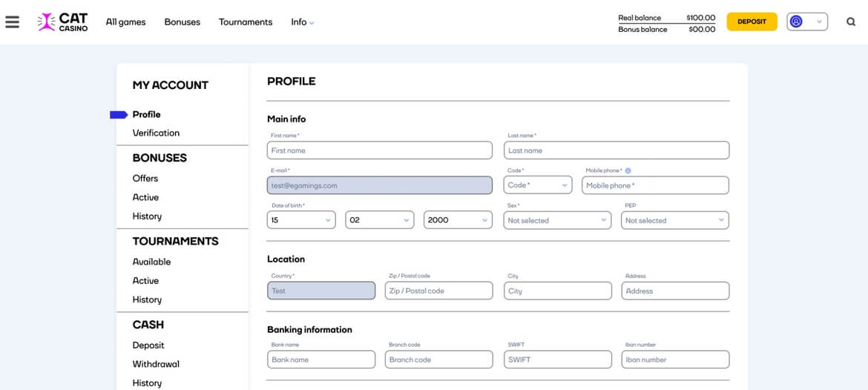This screenshot has width=868, height=390.
Task: Click the First name input field
Action: coord(379,151)
